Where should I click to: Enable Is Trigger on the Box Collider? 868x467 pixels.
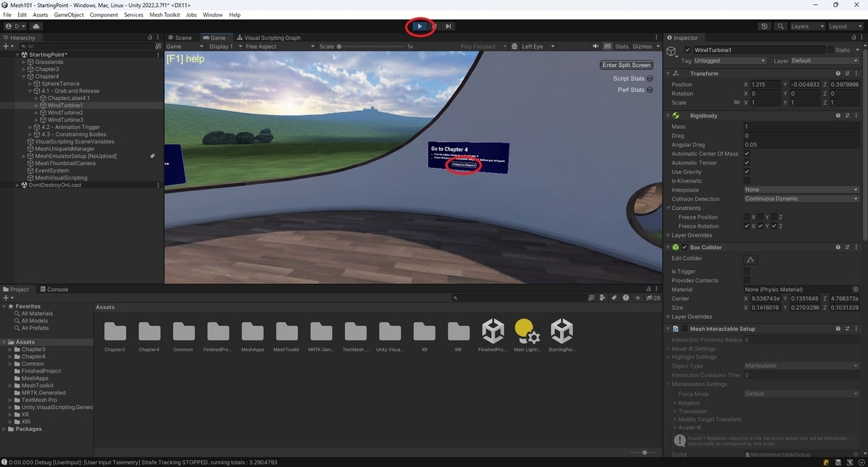click(x=747, y=271)
